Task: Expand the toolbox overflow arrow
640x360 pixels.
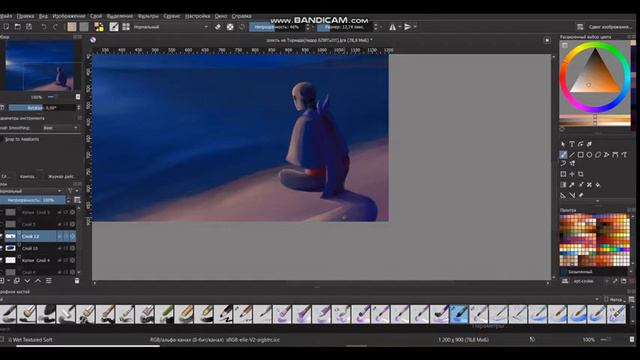Action: (598, 201)
